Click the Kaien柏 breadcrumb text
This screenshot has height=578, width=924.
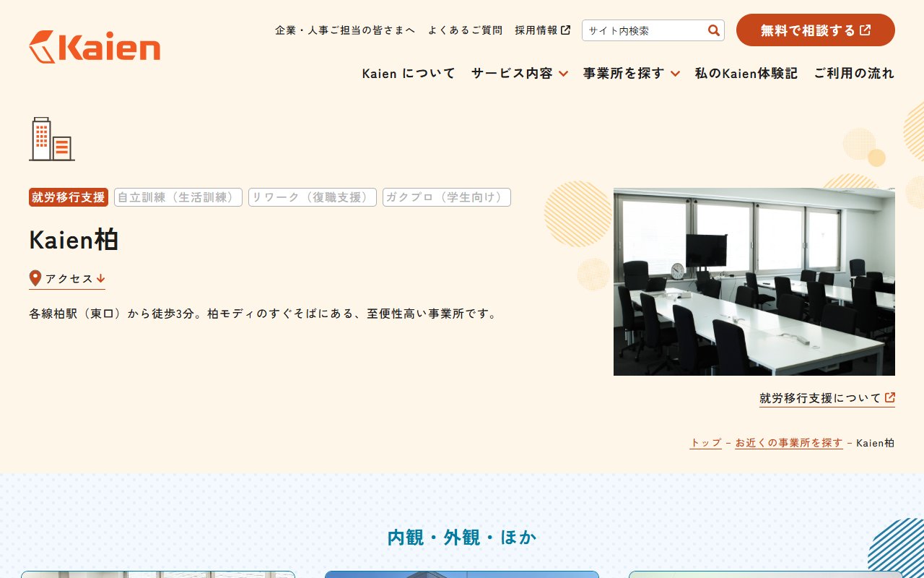coord(876,443)
